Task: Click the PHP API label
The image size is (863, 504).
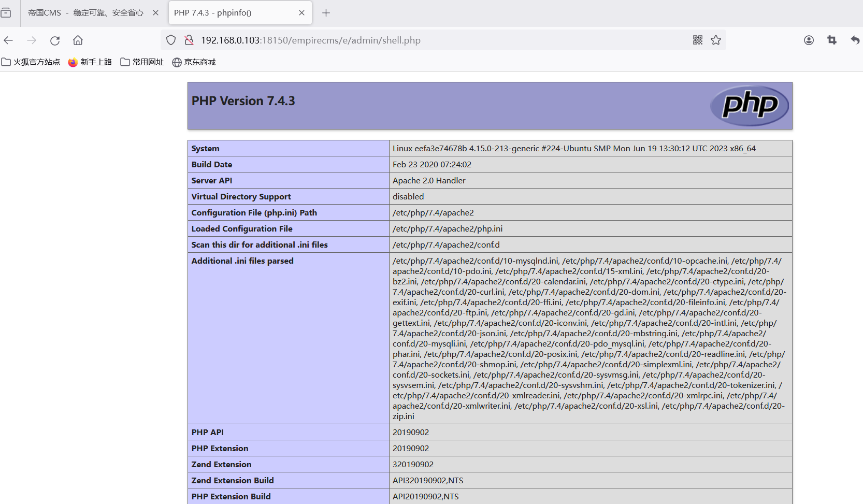Action: coord(208,433)
